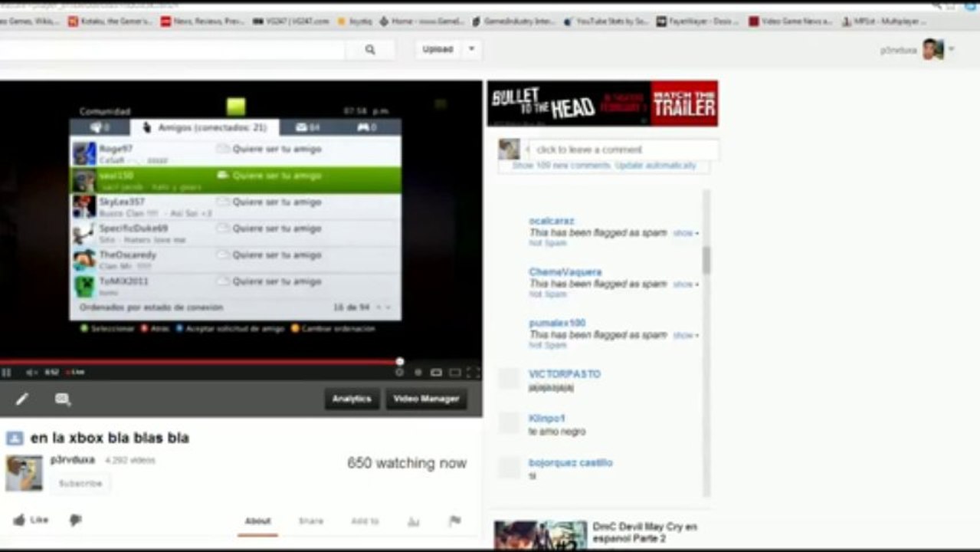Dislike the video with the thumbs down
This screenshot has width=980, height=552.
75,521
